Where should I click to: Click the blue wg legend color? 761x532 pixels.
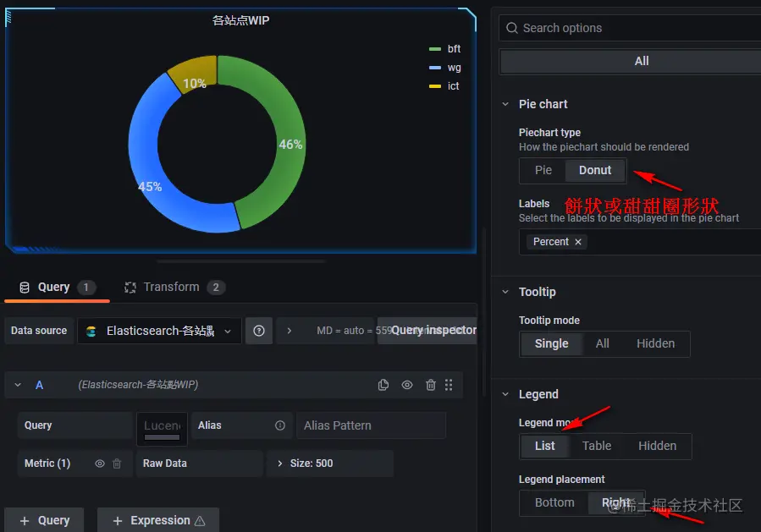pyautogui.click(x=435, y=68)
